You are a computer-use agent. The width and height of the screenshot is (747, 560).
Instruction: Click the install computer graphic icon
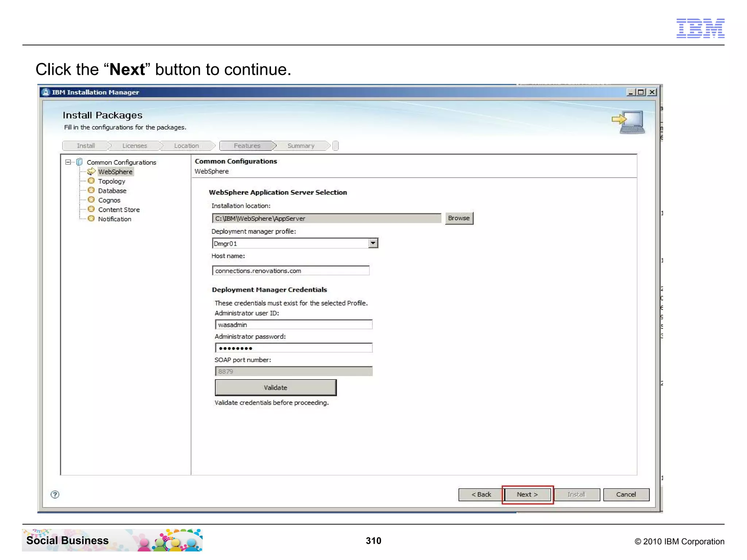pyautogui.click(x=628, y=122)
